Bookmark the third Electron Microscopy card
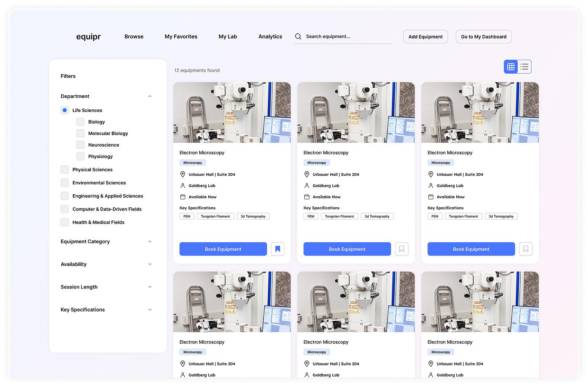The image size is (588, 386). 526,249
